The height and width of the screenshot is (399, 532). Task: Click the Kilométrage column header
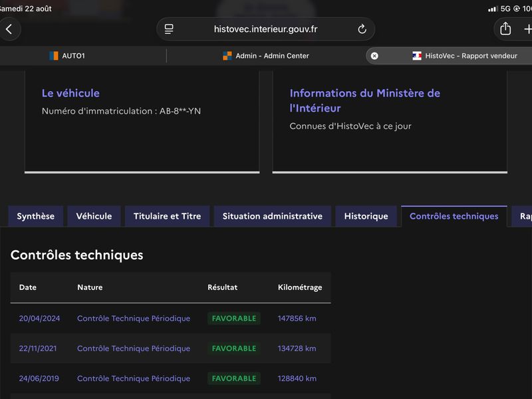coord(300,287)
